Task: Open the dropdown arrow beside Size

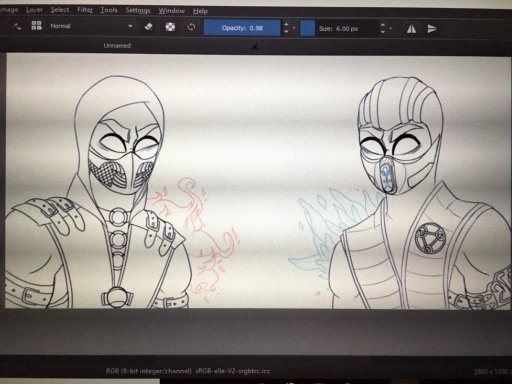Action: 390,29
